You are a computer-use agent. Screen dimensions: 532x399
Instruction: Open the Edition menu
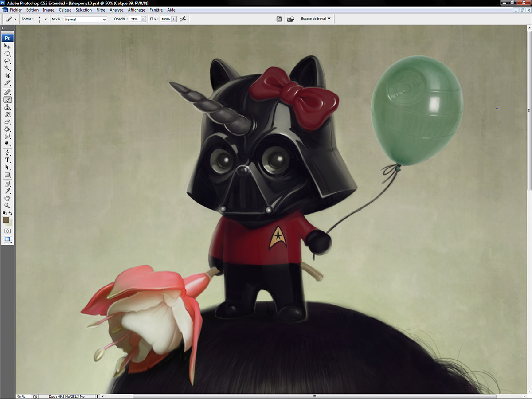(x=32, y=10)
